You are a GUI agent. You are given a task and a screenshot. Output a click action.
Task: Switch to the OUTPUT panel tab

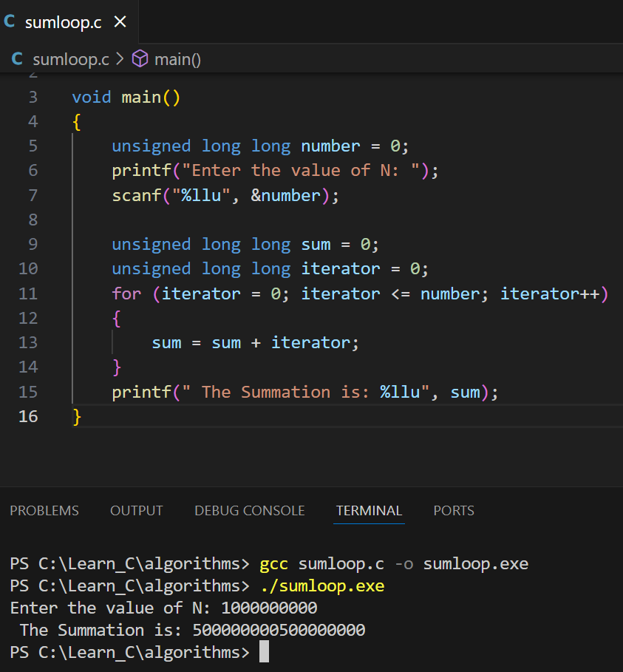[137, 510]
